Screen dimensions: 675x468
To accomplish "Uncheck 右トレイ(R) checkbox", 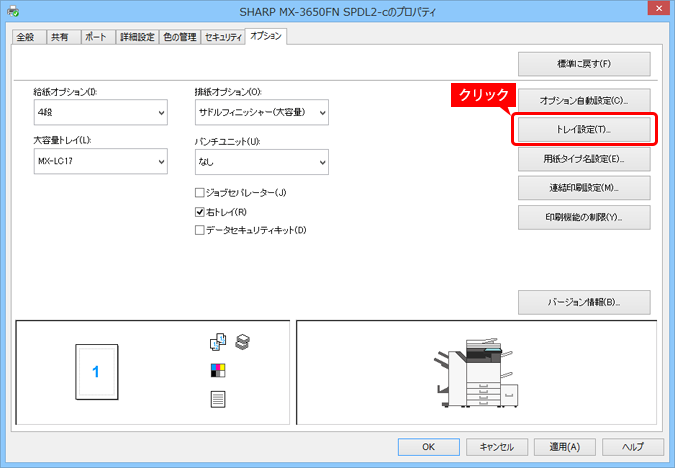I will point(199,212).
